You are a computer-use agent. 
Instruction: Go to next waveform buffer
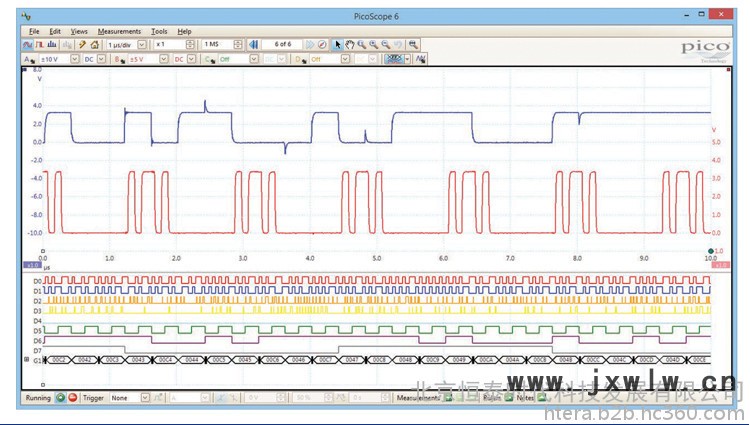tap(310, 44)
